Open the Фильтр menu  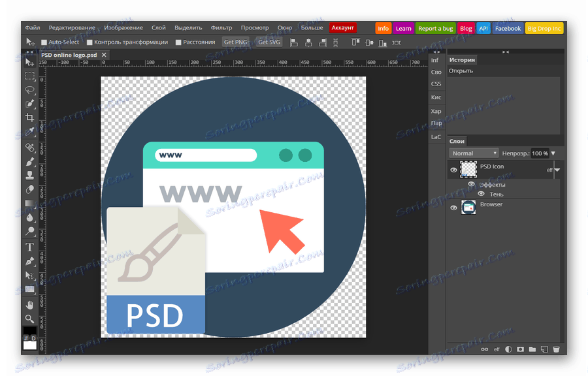(x=221, y=27)
